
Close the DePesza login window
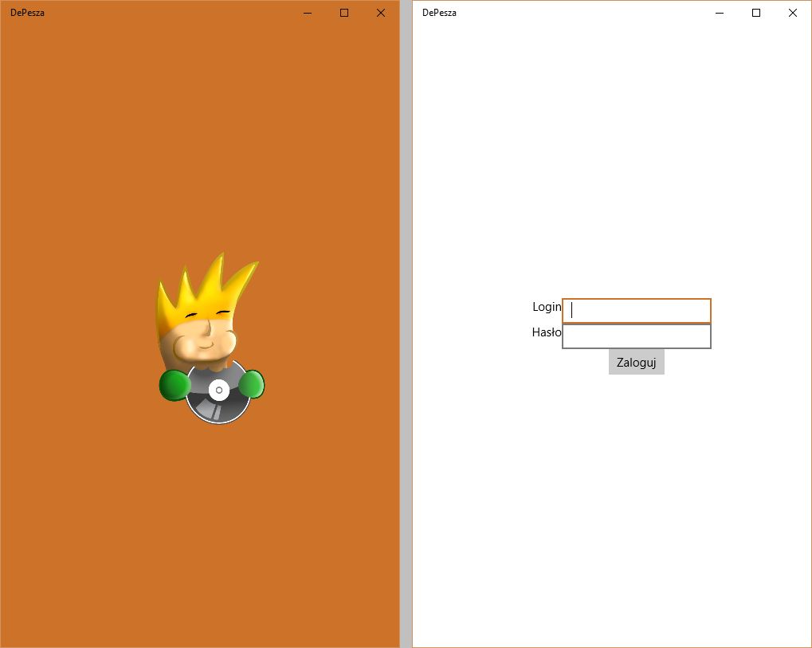(792, 13)
